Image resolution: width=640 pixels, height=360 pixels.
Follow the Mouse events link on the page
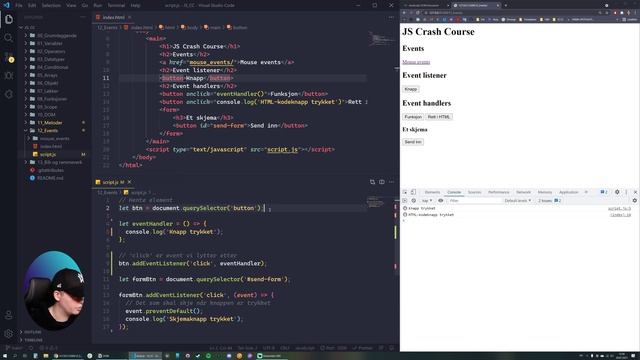click(416, 62)
